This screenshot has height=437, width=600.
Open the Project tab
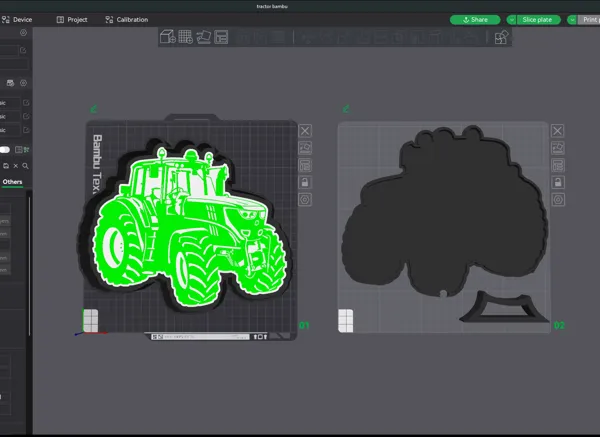pyautogui.click(x=72, y=20)
